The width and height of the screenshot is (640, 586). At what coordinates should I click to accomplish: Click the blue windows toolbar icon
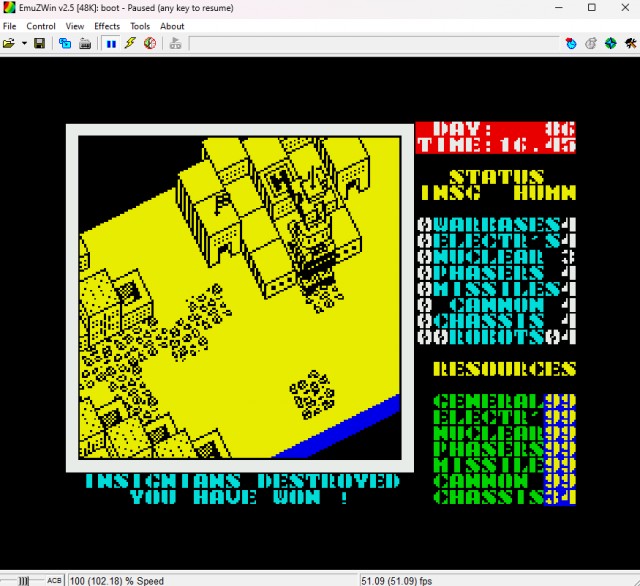[65, 44]
